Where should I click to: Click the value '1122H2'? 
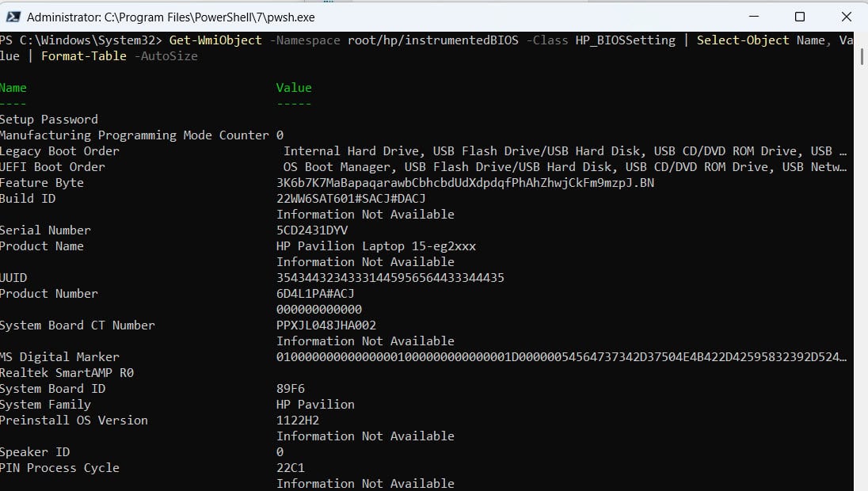(298, 421)
